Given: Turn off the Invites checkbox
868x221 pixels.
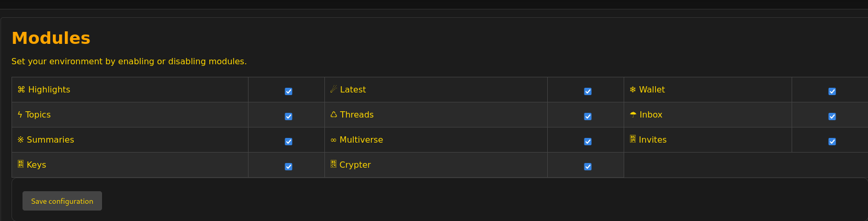Looking at the screenshot, I should coord(832,142).
